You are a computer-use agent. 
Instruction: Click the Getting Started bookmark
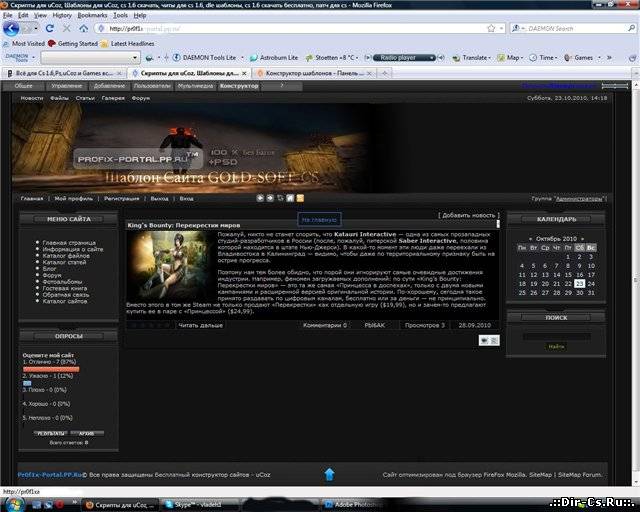tap(77, 44)
